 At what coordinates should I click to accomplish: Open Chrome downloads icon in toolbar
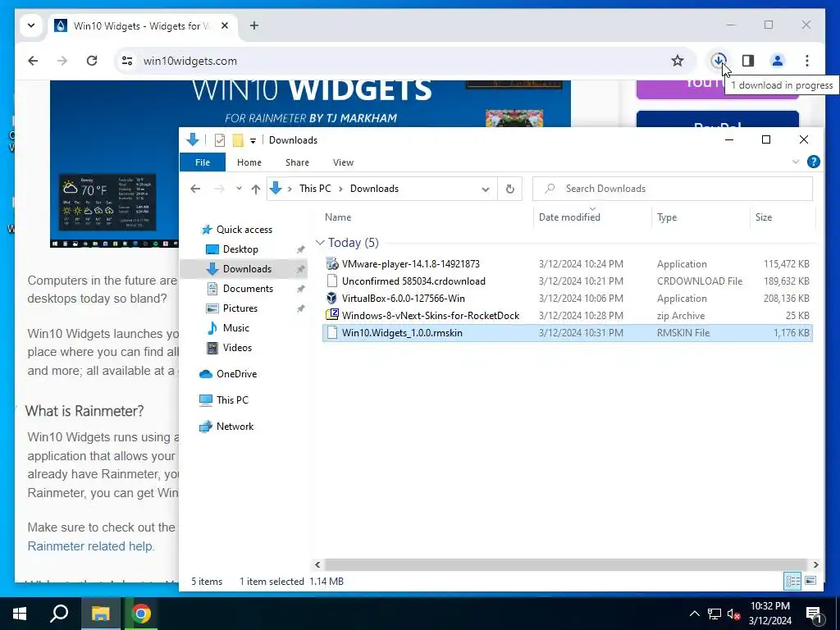(x=719, y=61)
